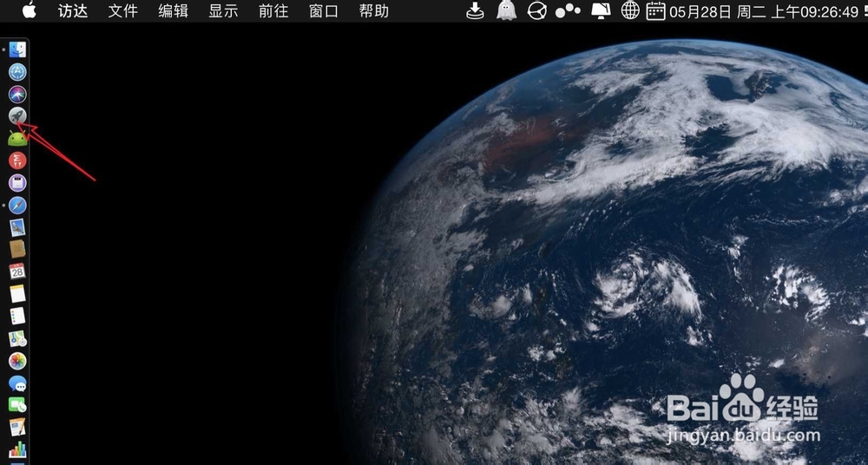Open FaceTime app in Dock

17,405
